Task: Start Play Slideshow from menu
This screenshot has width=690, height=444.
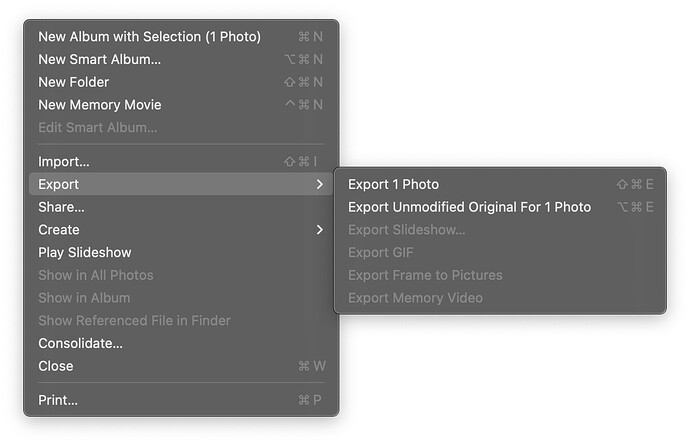Action: (85, 253)
